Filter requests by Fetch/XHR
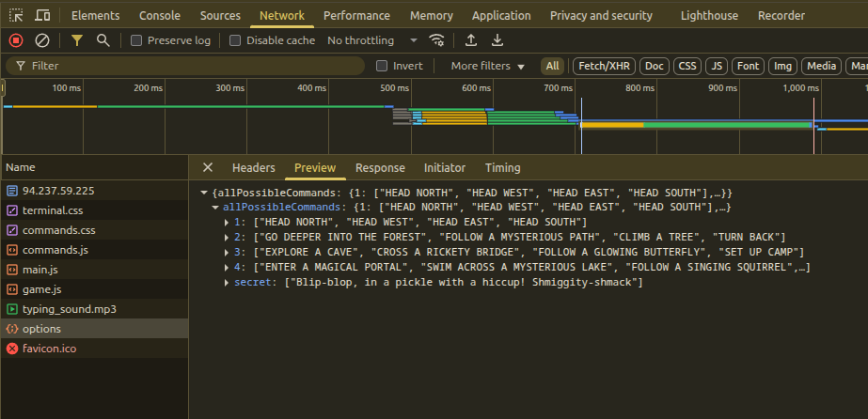Screen dimensions: 868x419 tap(604, 66)
